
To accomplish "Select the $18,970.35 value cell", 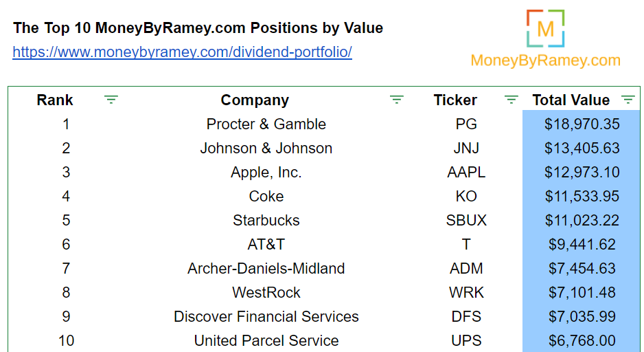I will [x=582, y=124].
